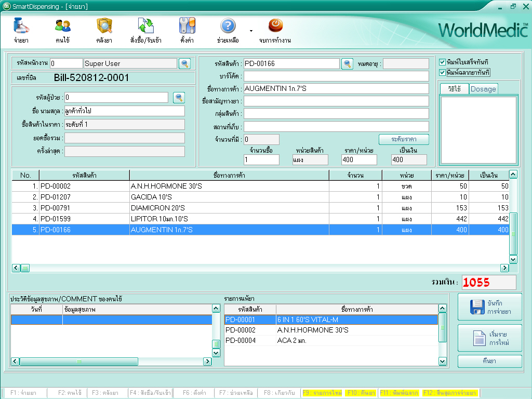Viewport: 532px width, 399px height.
Task: Click the ชื่อ นามสกุล field
Action: tap(125, 111)
